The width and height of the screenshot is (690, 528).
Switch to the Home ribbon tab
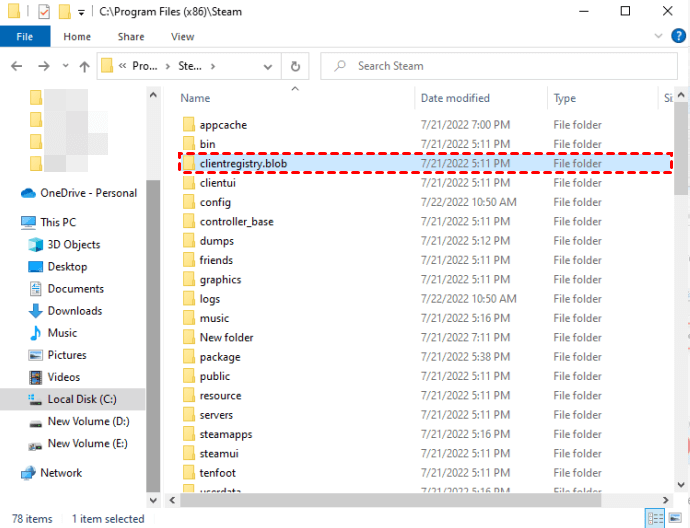click(77, 37)
